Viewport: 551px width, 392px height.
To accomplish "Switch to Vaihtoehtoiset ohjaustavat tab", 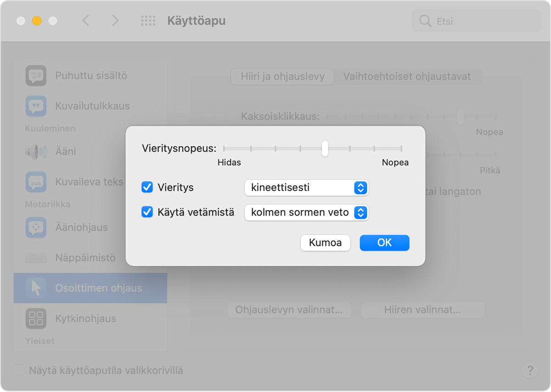I will coord(408,77).
